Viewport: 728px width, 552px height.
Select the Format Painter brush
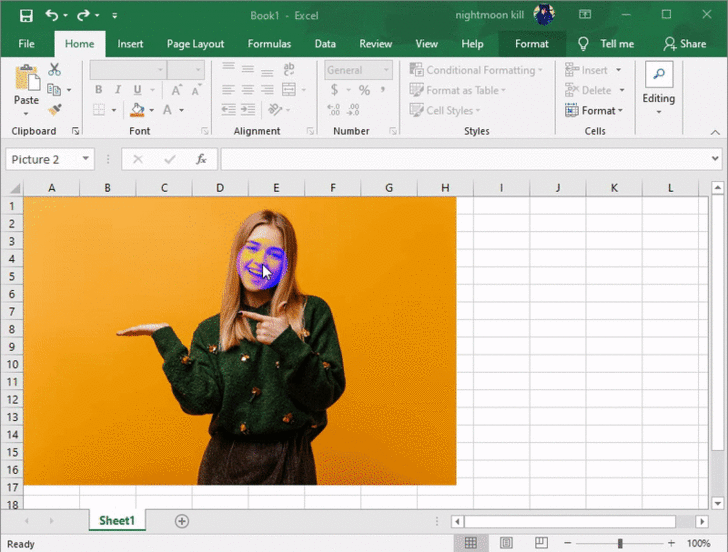(x=54, y=110)
